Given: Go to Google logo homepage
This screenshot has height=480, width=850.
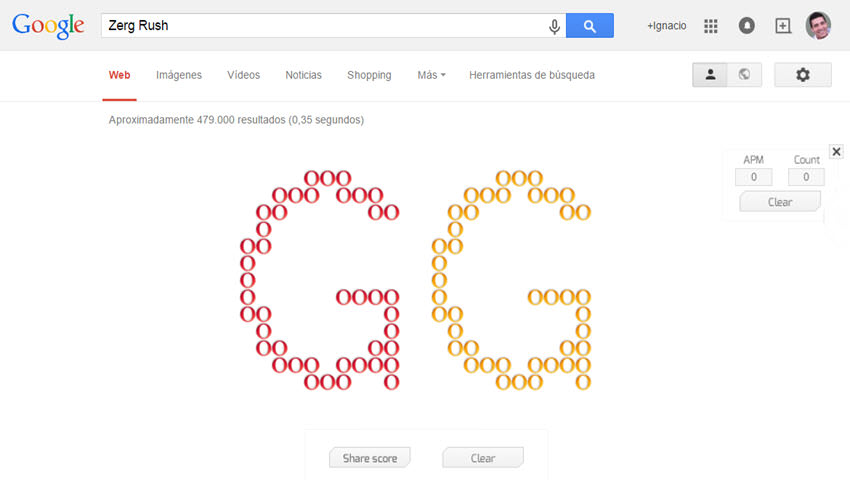Looking at the screenshot, I should tap(48, 25).
